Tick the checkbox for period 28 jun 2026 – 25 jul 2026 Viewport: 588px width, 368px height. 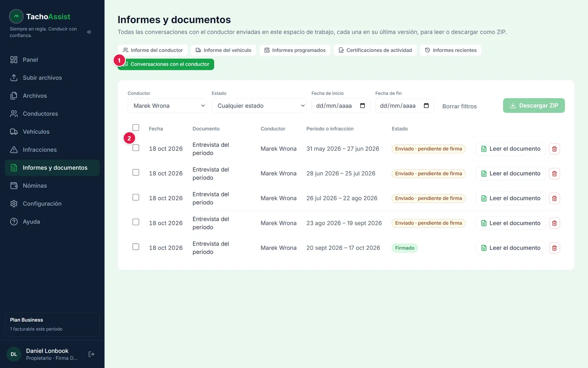(136, 173)
